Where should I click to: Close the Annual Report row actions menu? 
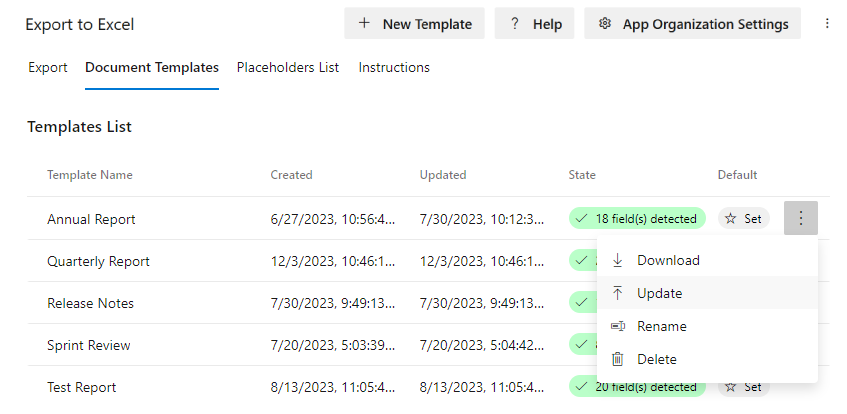(801, 218)
